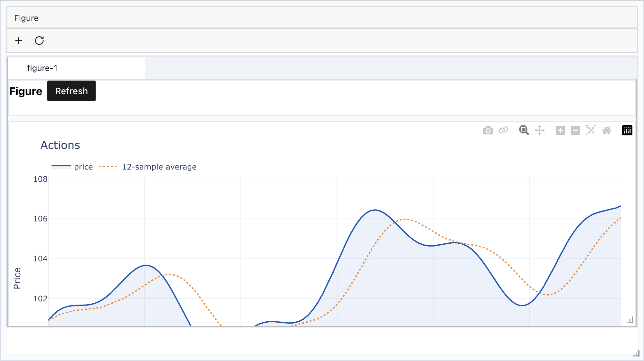Click the 108 y-axis tick label
Viewport: 644px width, 361px height.
40,179
